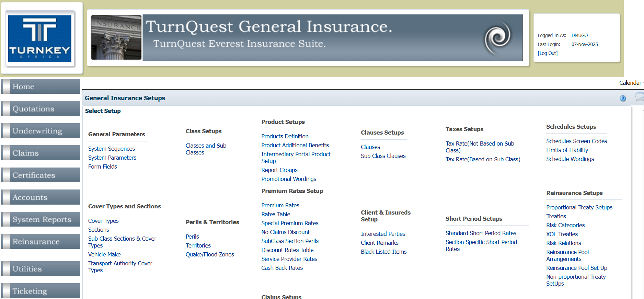Viewport: 644px width, 299px height.
Task: Open Product Additional Benefits
Action: tap(295, 145)
